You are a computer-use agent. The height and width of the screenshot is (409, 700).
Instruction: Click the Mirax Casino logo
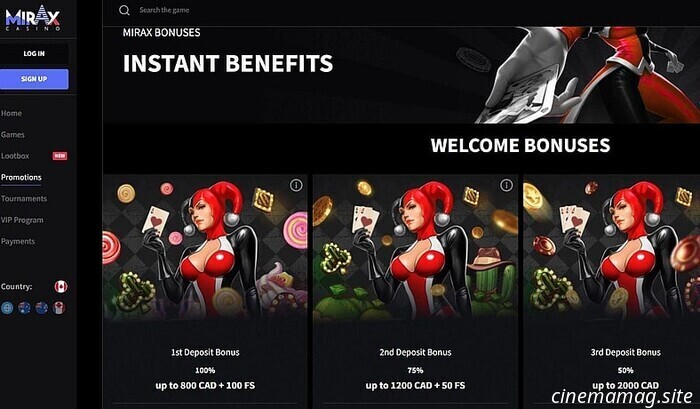point(33,18)
